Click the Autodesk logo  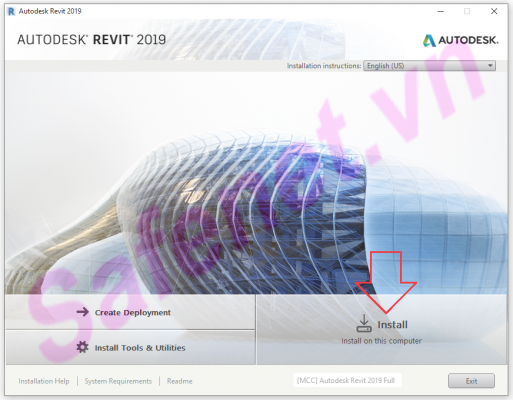[461, 40]
